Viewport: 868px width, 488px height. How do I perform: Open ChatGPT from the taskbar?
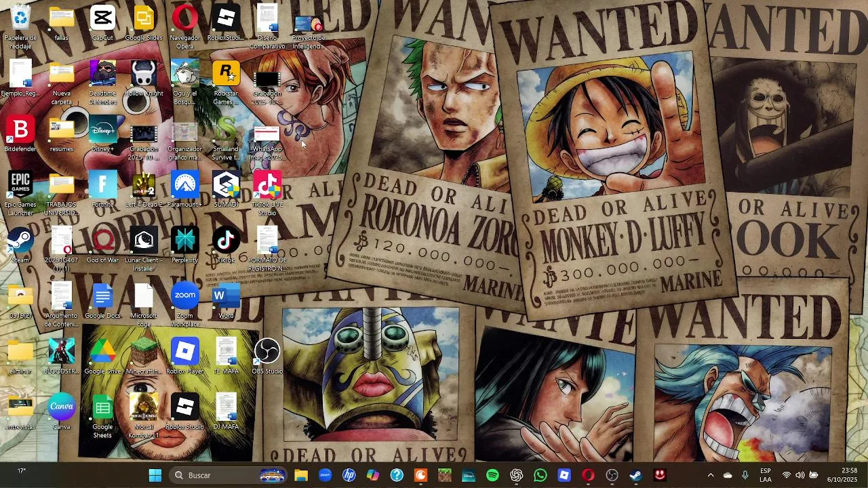coord(516,475)
